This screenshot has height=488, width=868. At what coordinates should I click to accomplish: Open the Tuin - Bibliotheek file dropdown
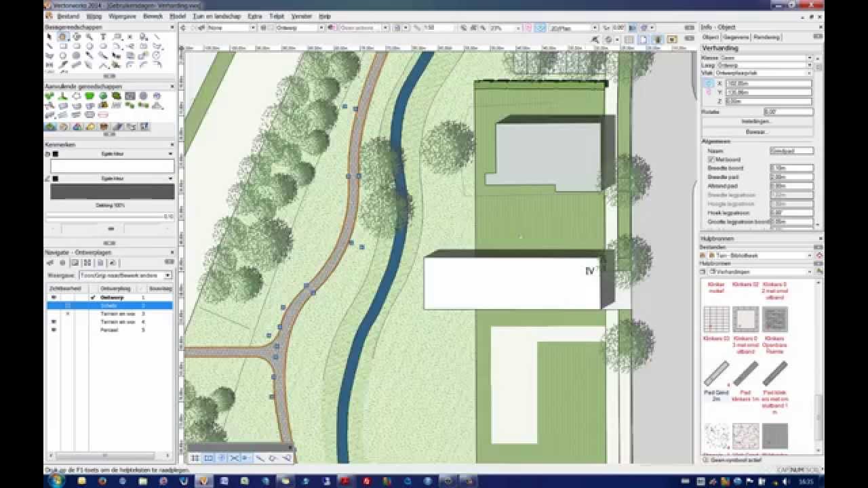759,256
